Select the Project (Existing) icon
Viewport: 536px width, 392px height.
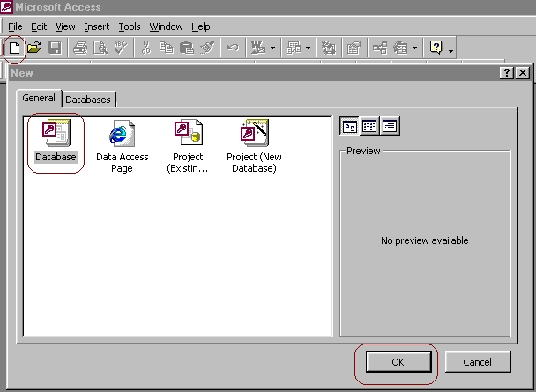click(x=188, y=146)
